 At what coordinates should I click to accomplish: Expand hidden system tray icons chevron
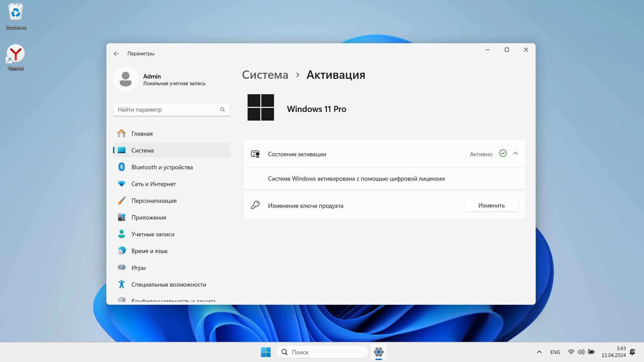pos(539,352)
